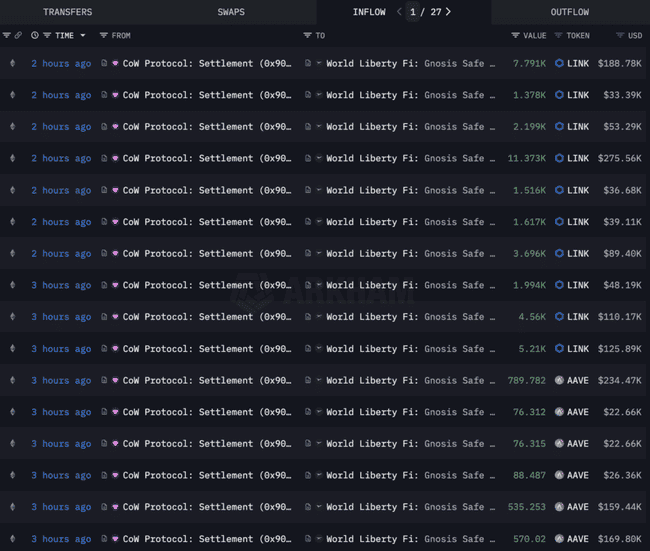Go to previous inflow page arrow
650x551 pixels.
tap(399, 12)
